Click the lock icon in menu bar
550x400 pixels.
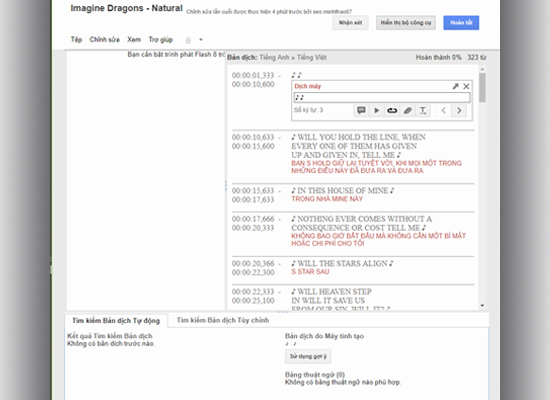188,40
